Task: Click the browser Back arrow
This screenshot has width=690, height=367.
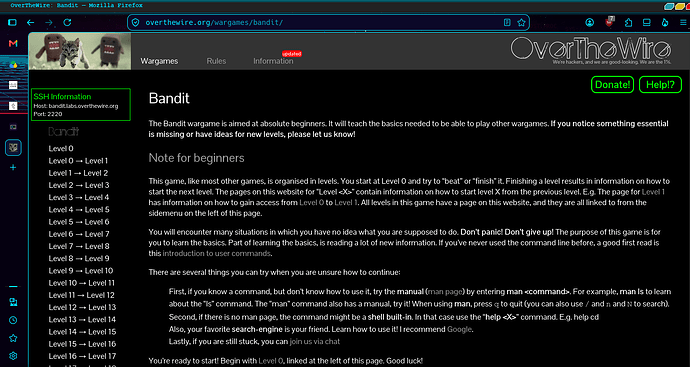Action: [30, 22]
